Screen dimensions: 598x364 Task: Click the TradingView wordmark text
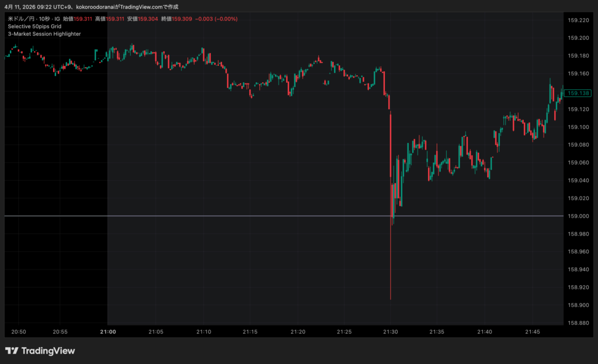(48, 351)
